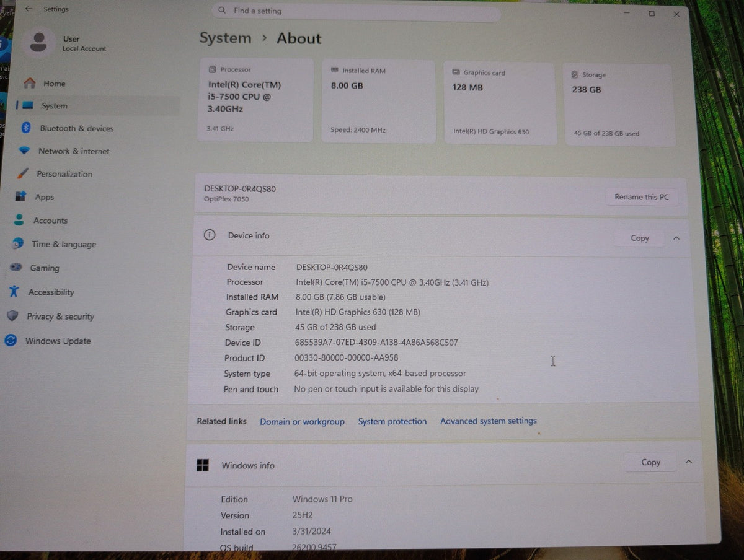This screenshot has width=744, height=560.
Task: Click the Accessibility figure icon
Action: [14, 291]
